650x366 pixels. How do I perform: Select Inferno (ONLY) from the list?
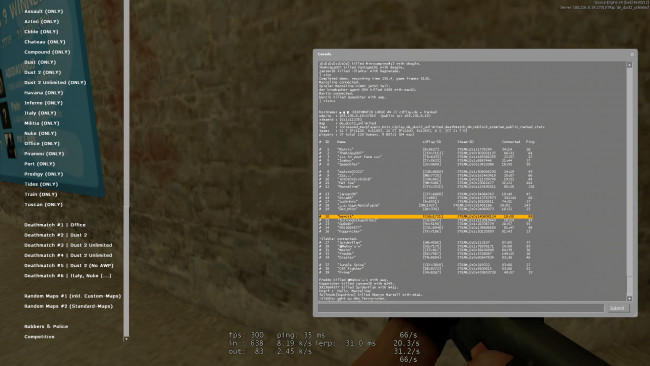coord(44,103)
